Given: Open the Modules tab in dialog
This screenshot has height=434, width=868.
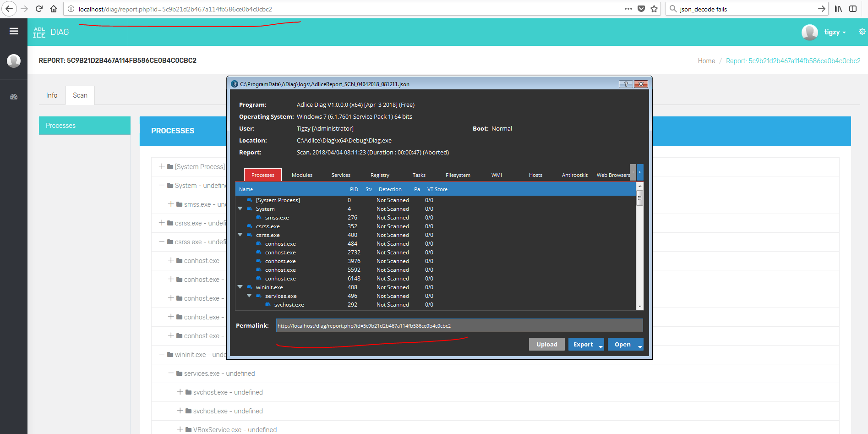Looking at the screenshot, I should pyautogui.click(x=302, y=175).
